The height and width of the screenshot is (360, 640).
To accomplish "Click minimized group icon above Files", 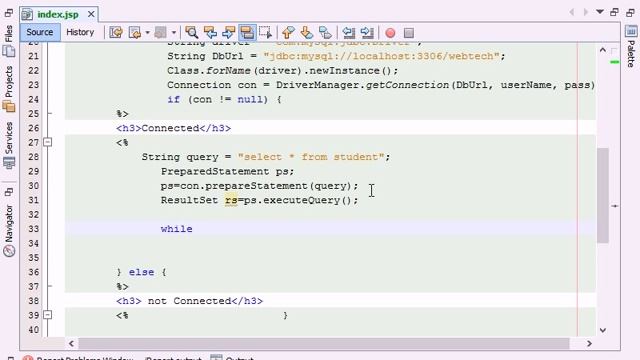I will (9, 13).
